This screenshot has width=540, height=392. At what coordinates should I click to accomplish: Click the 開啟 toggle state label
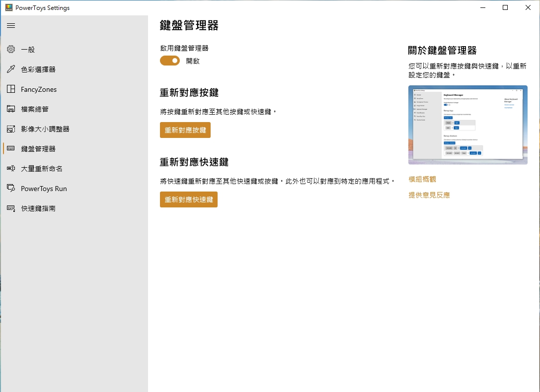(x=193, y=61)
